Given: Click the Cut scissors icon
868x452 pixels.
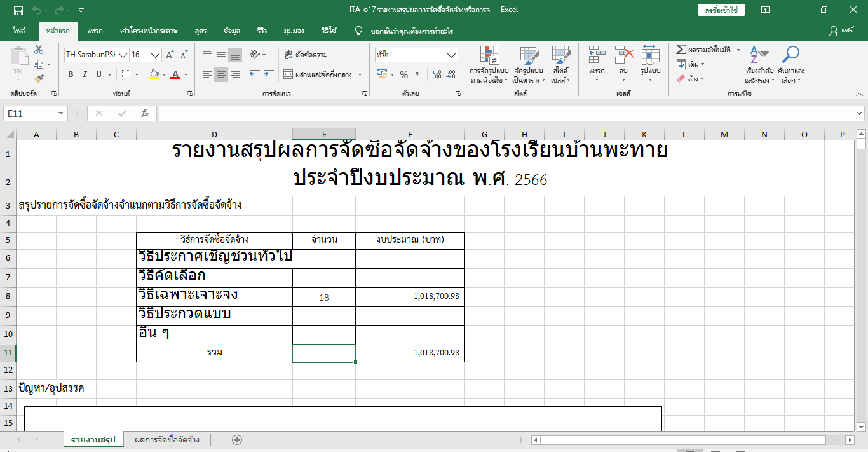Looking at the screenshot, I should (x=39, y=50).
